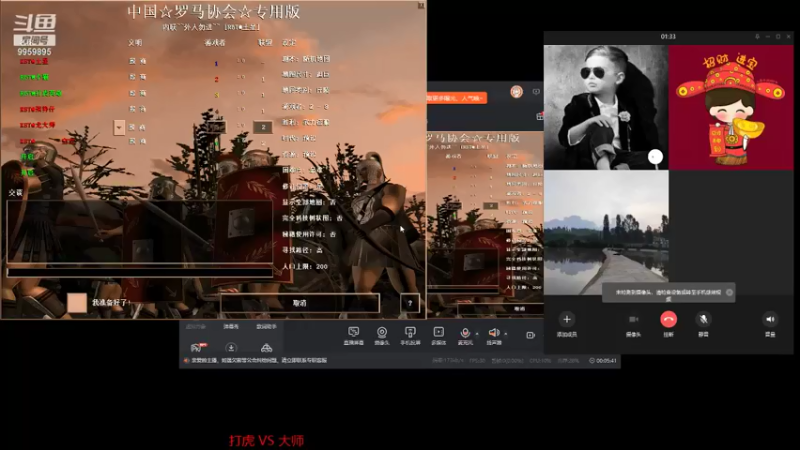Click the orange banner in streaming app
This screenshot has width=800, height=450.
[x=456, y=97]
